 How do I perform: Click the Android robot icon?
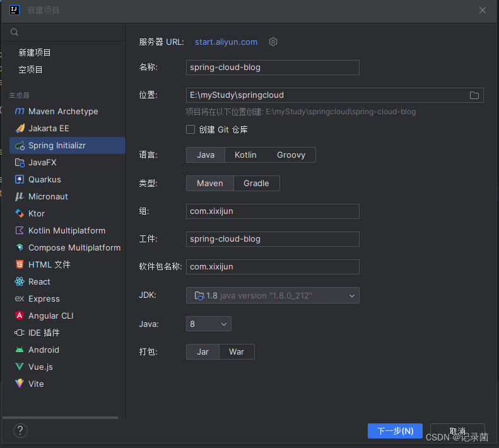tap(20, 350)
